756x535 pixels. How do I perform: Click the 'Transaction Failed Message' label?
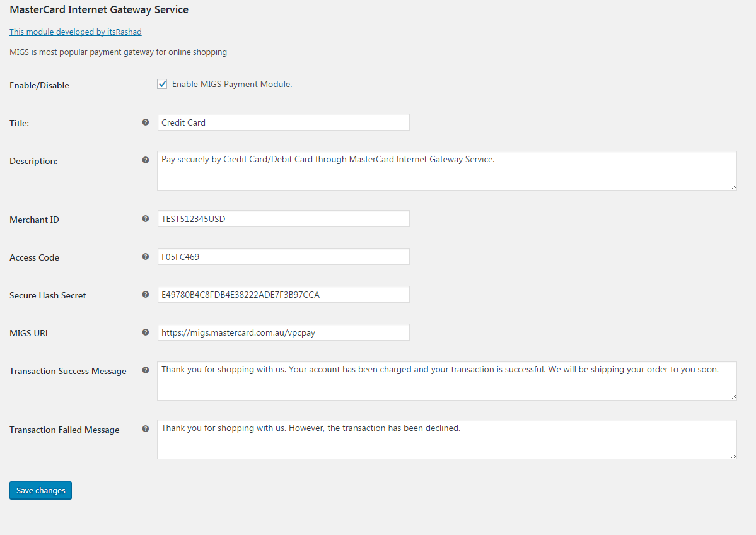(x=64, y=430)
